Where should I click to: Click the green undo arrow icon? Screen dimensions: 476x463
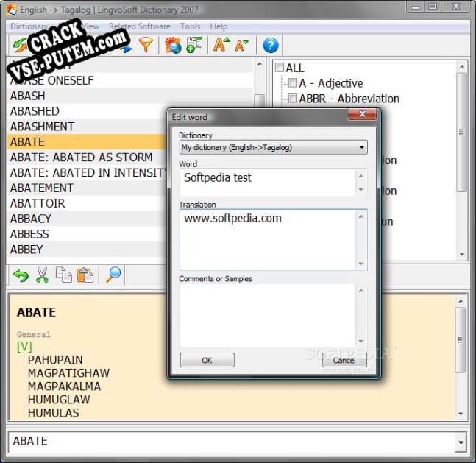pos(21,276)
